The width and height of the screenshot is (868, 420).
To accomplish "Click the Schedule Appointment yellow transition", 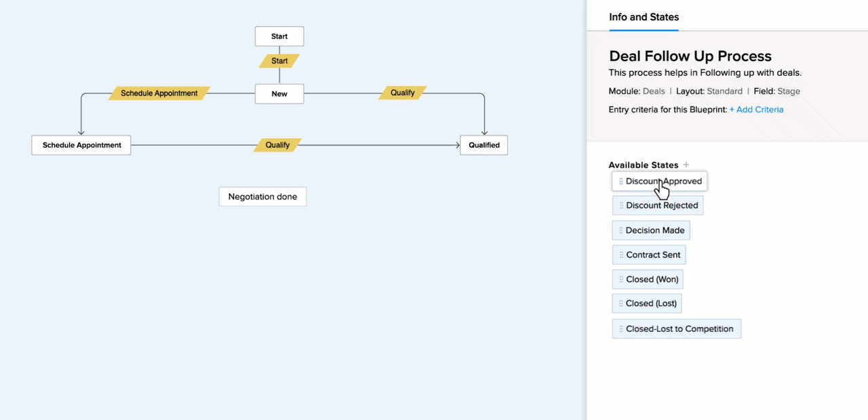I will [159, 93].
